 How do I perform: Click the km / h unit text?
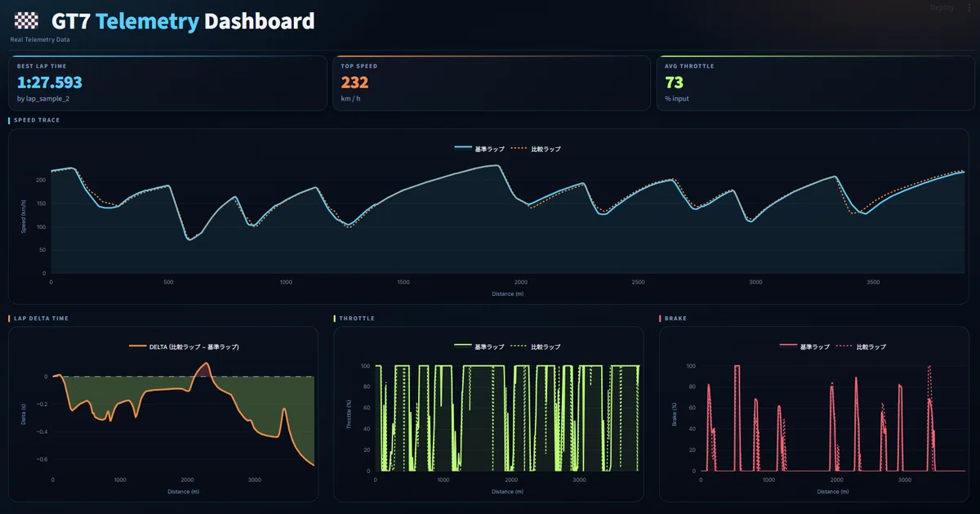point(351,99)
